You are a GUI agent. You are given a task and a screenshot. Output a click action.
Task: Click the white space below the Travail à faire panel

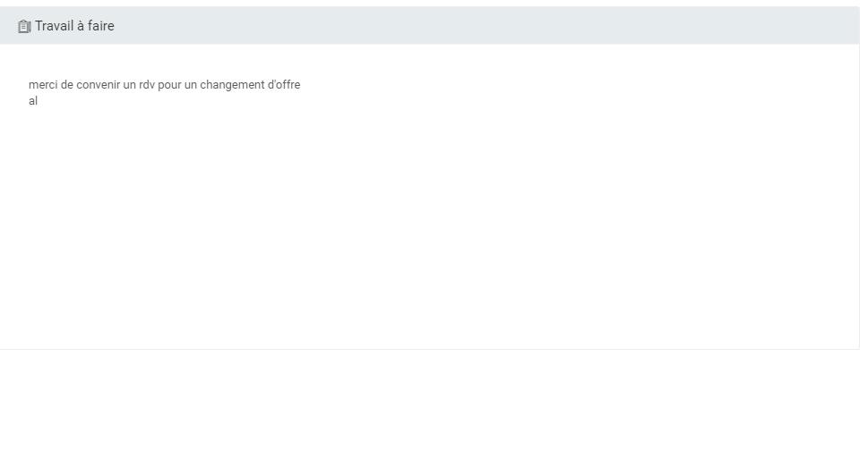click(x=430, y=403)
